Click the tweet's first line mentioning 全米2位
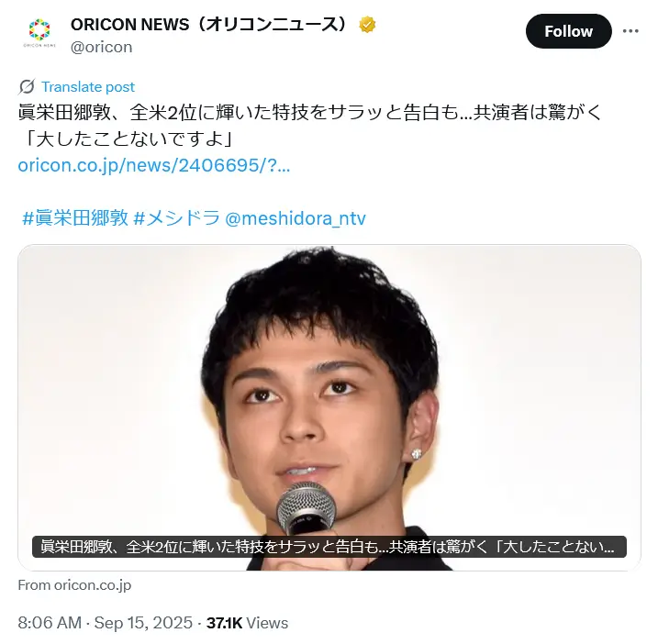The width and height of the screenshot is (658, 644). point(309,112)
